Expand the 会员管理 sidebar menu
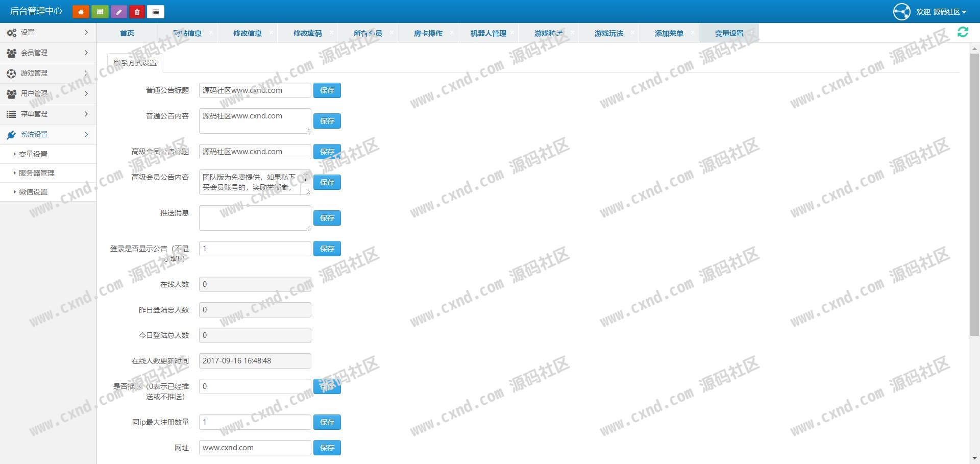Screen dimensions: 980x464 point(48,53)
